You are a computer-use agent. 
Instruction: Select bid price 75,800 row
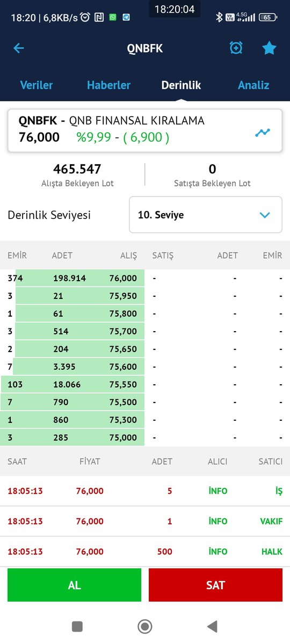[x=73, y=313]
